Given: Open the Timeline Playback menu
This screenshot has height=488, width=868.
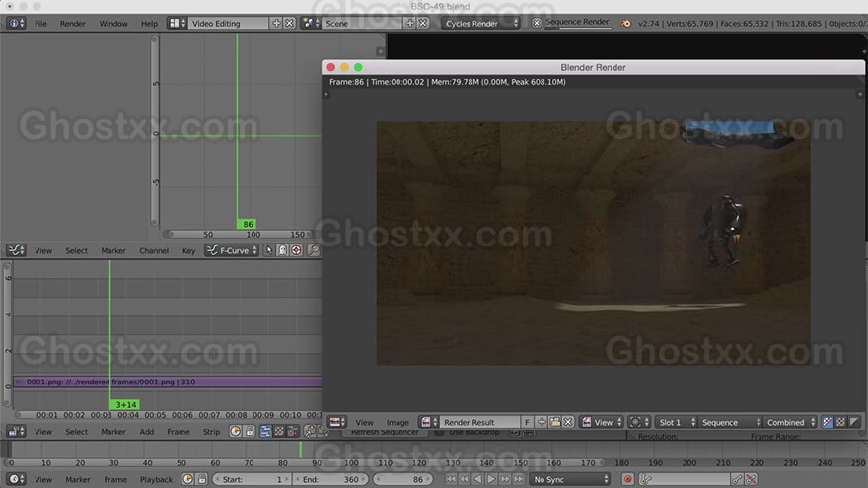Looking at the screenshot, I should pos(156,479).
